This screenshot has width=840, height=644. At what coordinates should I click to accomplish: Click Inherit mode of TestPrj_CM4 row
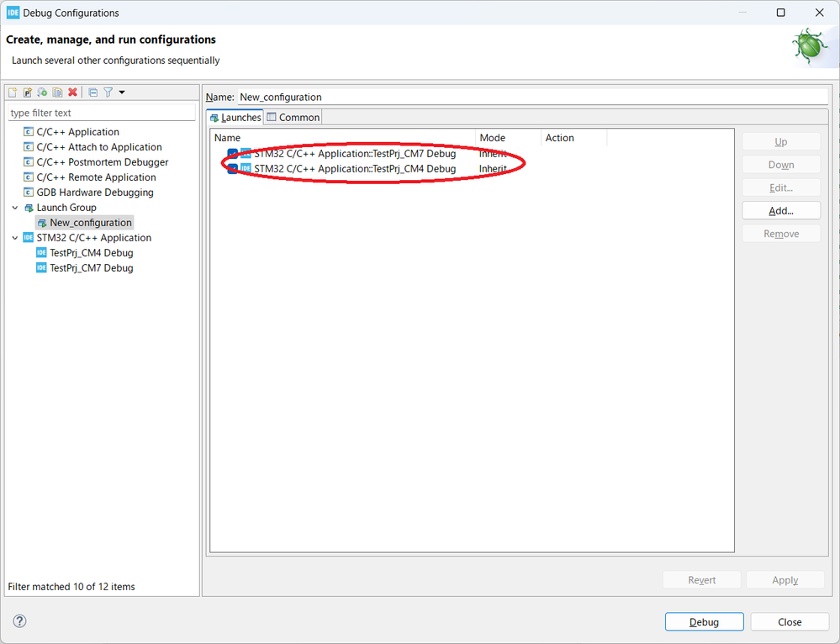pos(493,168)
